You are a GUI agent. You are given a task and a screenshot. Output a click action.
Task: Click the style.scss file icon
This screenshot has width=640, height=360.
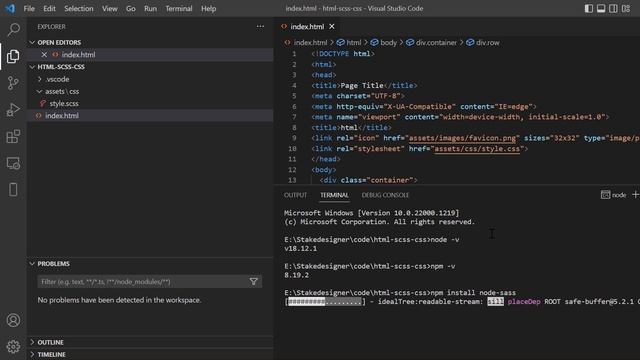(x=42, y=104)
